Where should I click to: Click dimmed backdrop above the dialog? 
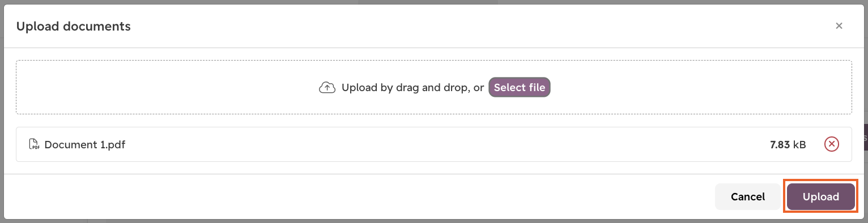434,2
